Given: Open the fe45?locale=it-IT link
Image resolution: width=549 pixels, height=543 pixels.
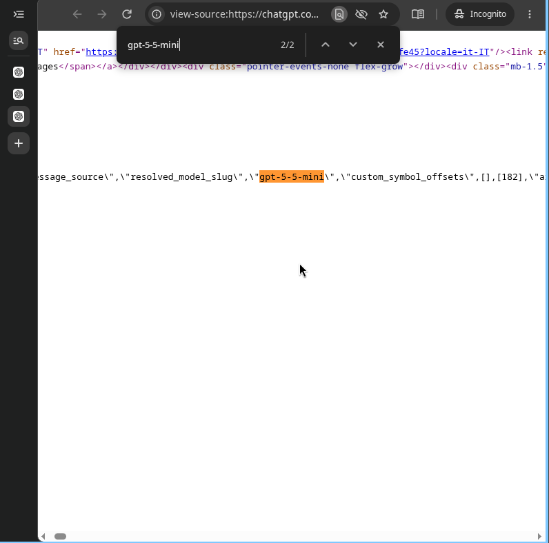Looking at the screenshot, I should click(444, 52).
